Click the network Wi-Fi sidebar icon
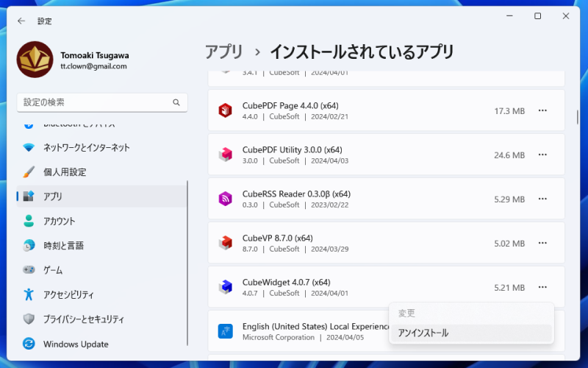The width and height of the screenshot is (588, 368). [29, 147]
